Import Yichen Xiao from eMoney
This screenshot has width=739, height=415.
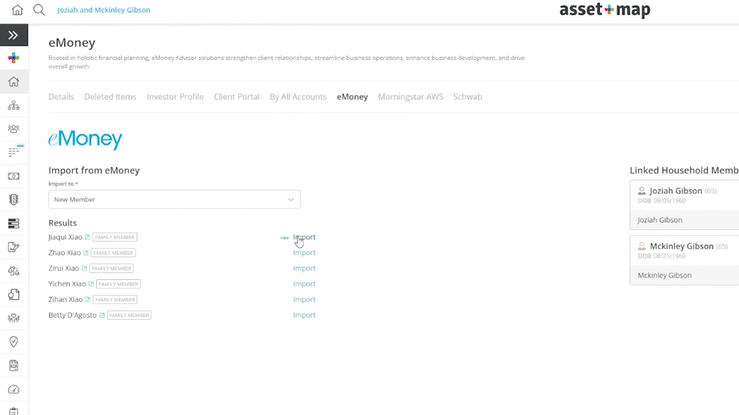304,284
